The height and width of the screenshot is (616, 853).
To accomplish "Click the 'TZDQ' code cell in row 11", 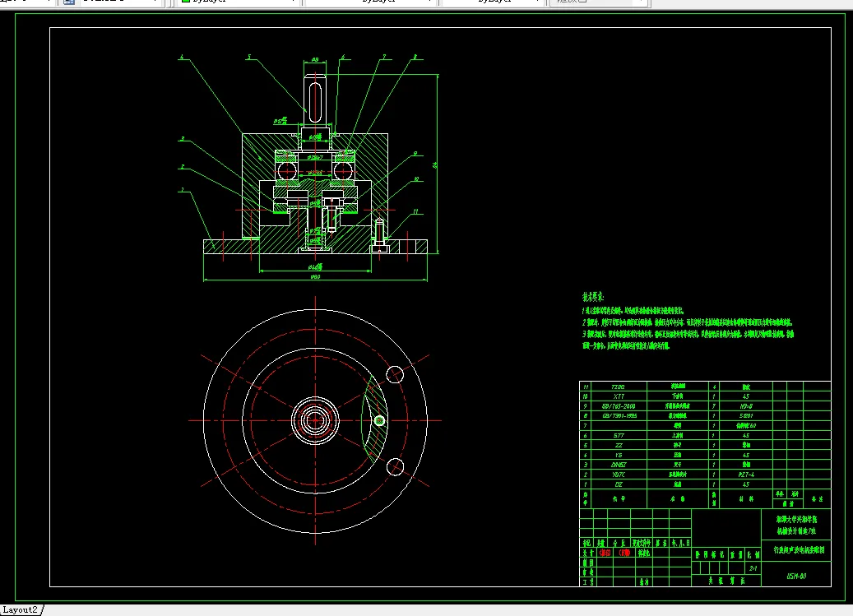I will 618,387.
